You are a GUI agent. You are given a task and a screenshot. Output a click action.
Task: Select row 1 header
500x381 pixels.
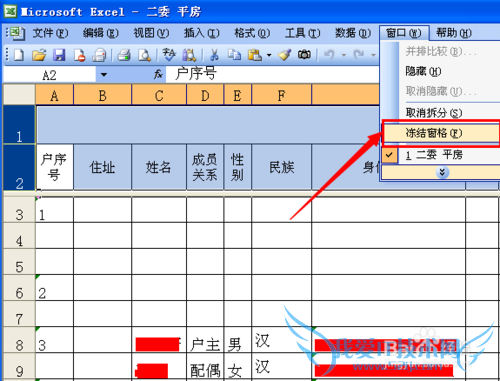(x=19, y=125)
